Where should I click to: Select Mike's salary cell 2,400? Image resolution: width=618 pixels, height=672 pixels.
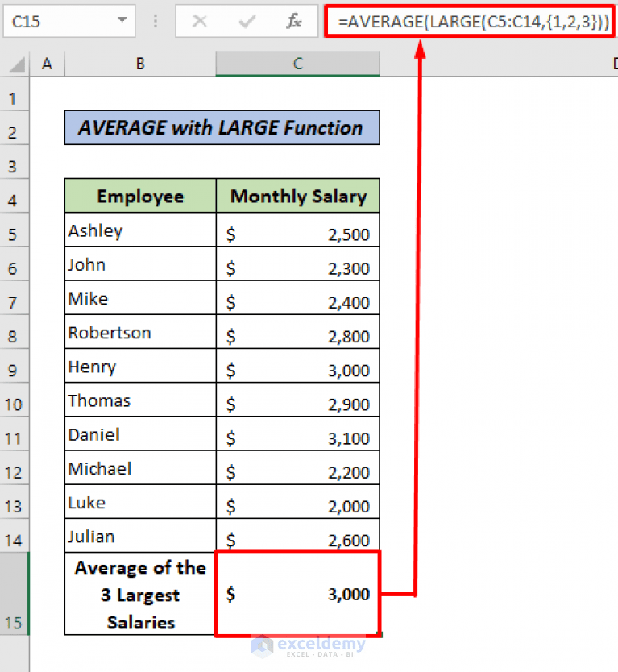(x=298, y=298)
